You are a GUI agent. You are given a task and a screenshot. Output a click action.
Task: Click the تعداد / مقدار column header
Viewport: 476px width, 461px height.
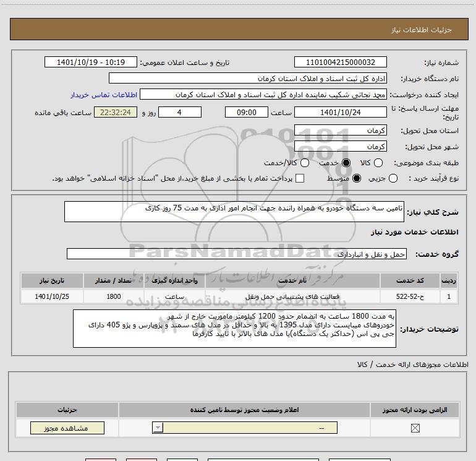point(114,280)
